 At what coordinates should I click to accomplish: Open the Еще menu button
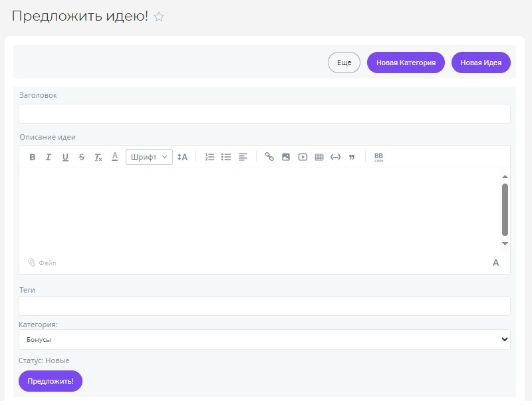pos(344,63)
